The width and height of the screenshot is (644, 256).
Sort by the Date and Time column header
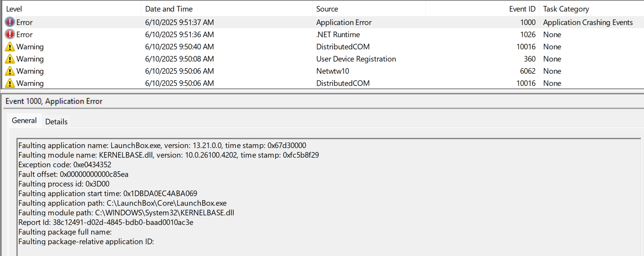pos(169,9)
